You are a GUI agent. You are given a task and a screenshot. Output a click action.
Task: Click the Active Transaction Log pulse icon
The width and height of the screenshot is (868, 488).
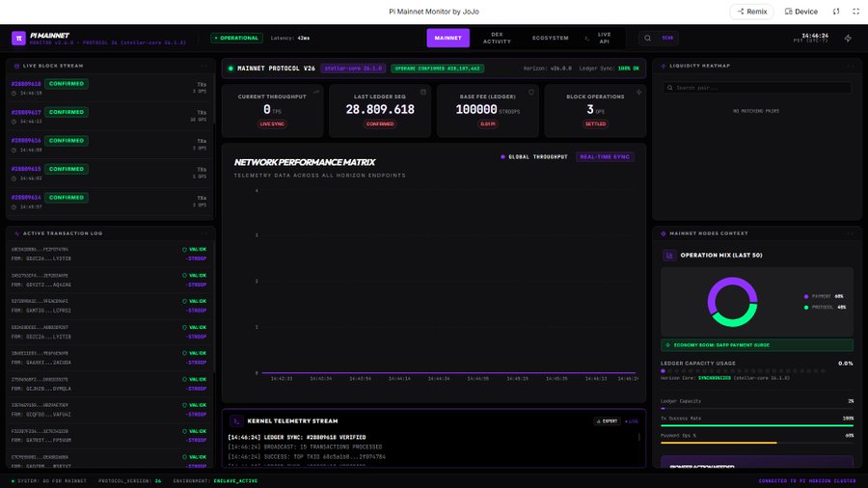(16, 233)
